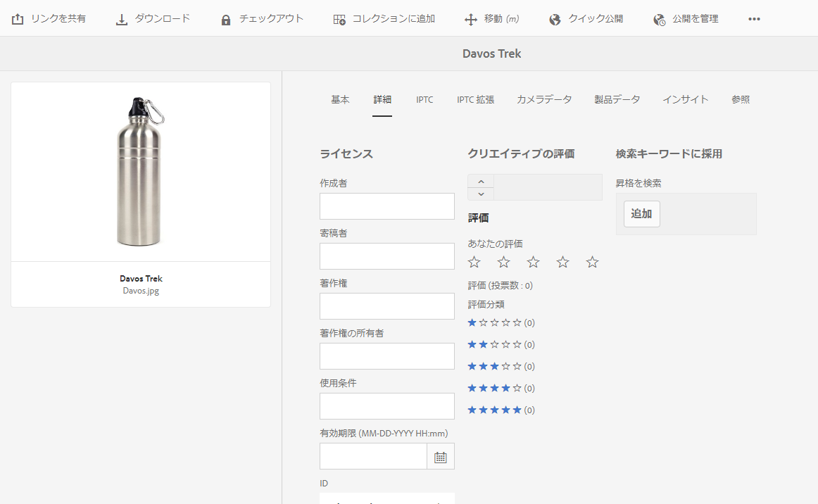The height and width of the screenshot is (504, 818).
Task: Rate four stars in あなたの評価
Action: (x=562, y=262)
